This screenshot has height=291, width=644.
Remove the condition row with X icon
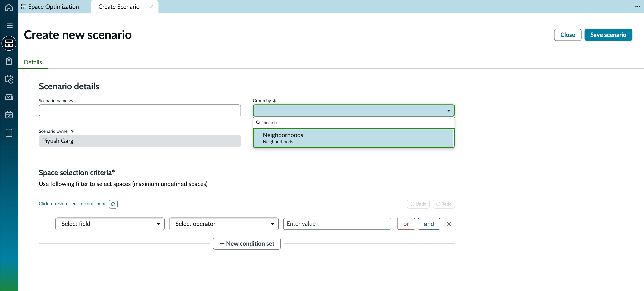pyautogui.click(x=449, y=224)
